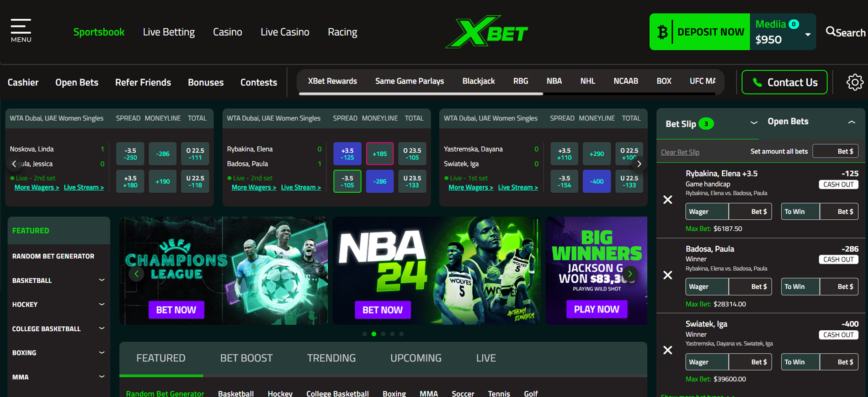The image size is (868, 397).
Task: Open Live Betting from top navigation
Action: point(169,32)
